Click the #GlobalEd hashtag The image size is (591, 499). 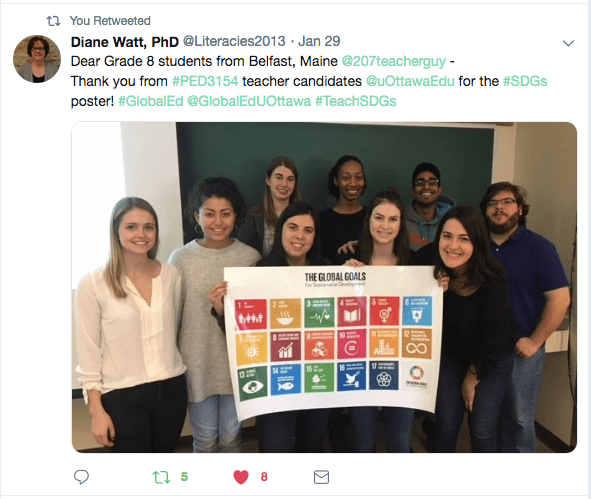pyautogui.click(x=151, y=101)
